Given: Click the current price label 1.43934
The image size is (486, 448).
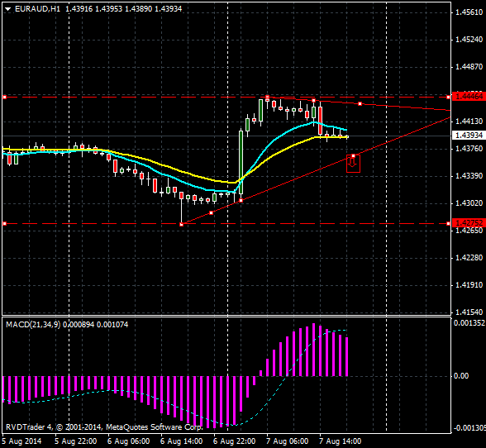Looking at the screenshot, I should click(x=469, y=136).
